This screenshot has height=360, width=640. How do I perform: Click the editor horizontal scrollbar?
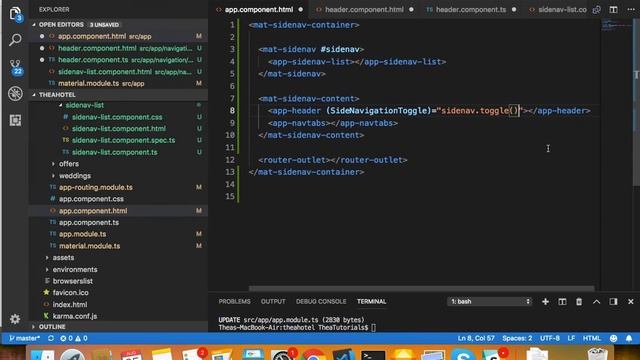click(x=422, y=289)
